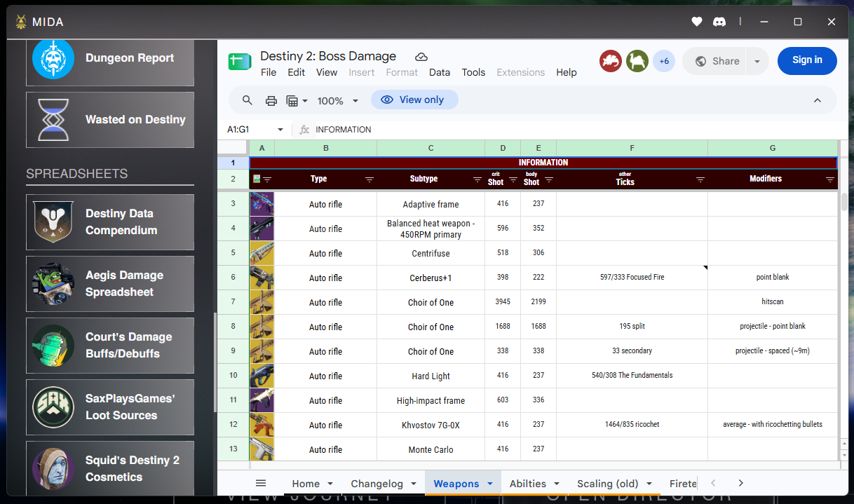The image size is (854, 504).
Task: Click the SaxPlaysGames' Loot Sources icon
Action: point(53,407)
